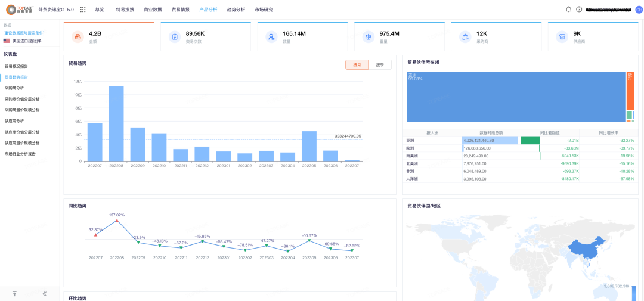Open 市场行业分析报告 in the sidebar

[20, 154]
